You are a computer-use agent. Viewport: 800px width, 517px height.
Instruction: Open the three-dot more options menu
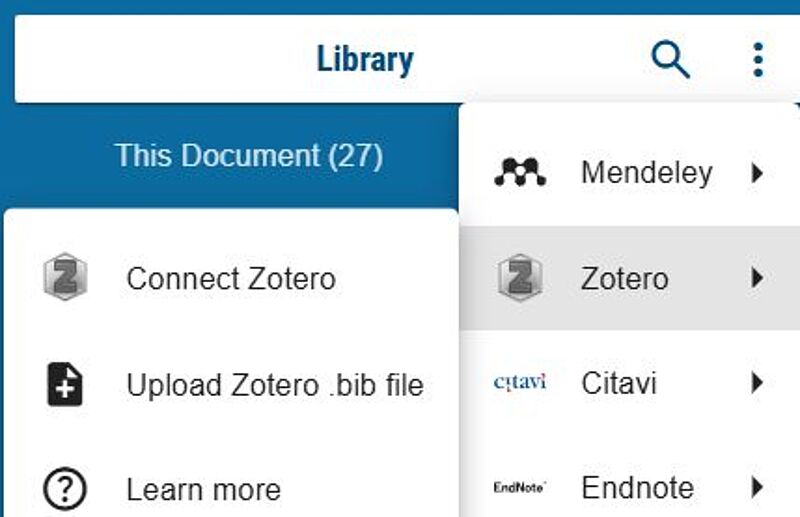point(758,60)
